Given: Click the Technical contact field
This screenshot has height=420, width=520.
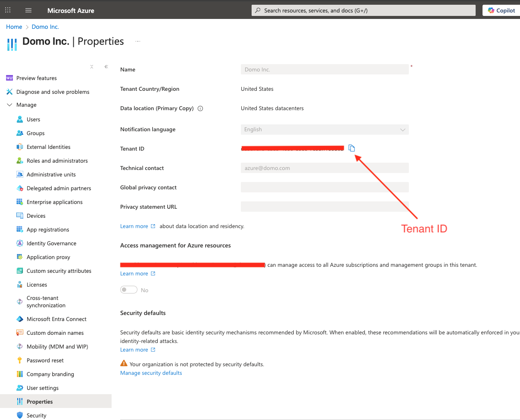Looking at the screenshot, I should click(x=325, y=168).
